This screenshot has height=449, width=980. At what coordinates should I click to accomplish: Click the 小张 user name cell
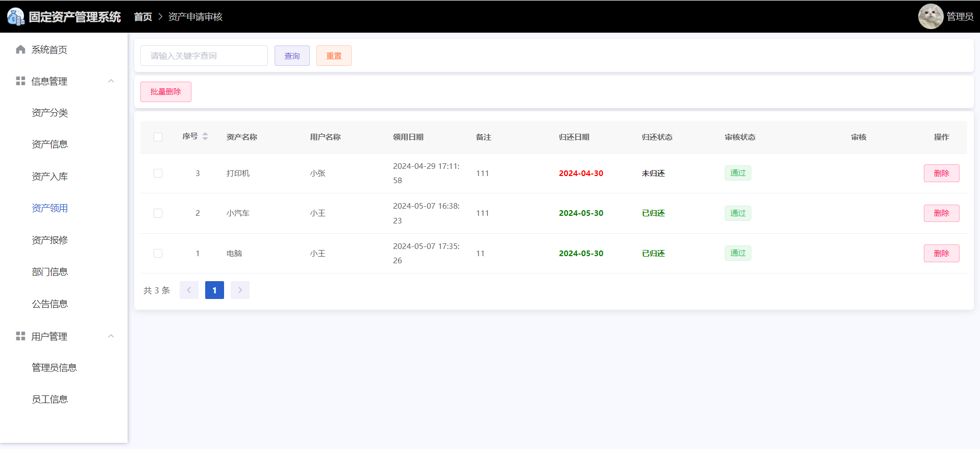tap(317, 173)
